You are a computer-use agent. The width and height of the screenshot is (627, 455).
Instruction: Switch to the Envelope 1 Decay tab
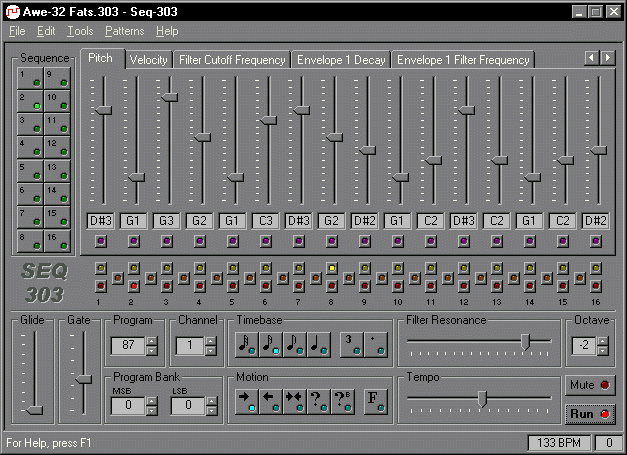coord(341,60)
